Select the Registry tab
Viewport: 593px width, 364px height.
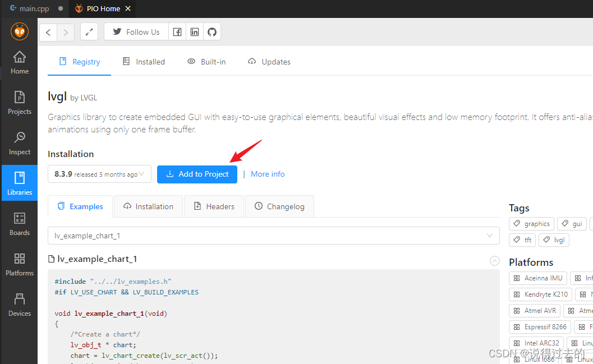coord(80,62)
